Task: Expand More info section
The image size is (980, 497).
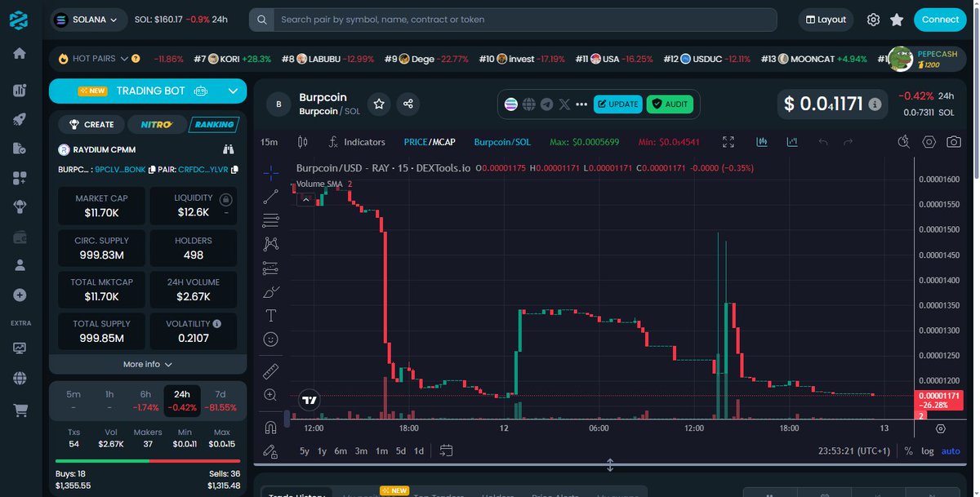Action: (x=148, y=364)
